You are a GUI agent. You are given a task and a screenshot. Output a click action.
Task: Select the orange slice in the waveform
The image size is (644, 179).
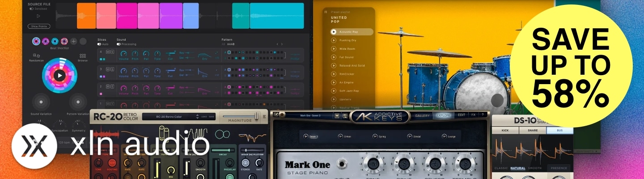coord(86,16)
